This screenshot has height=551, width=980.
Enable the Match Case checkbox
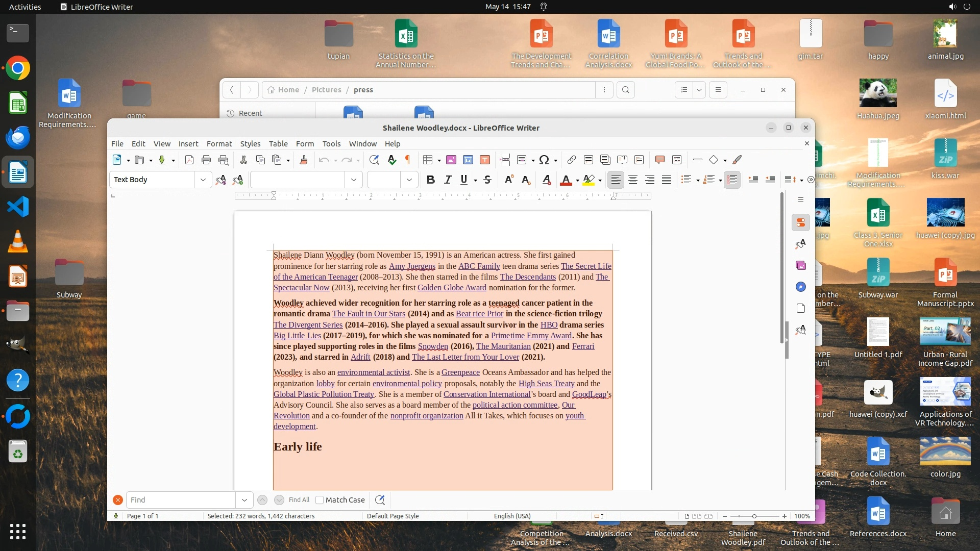[x=320, y=500]
